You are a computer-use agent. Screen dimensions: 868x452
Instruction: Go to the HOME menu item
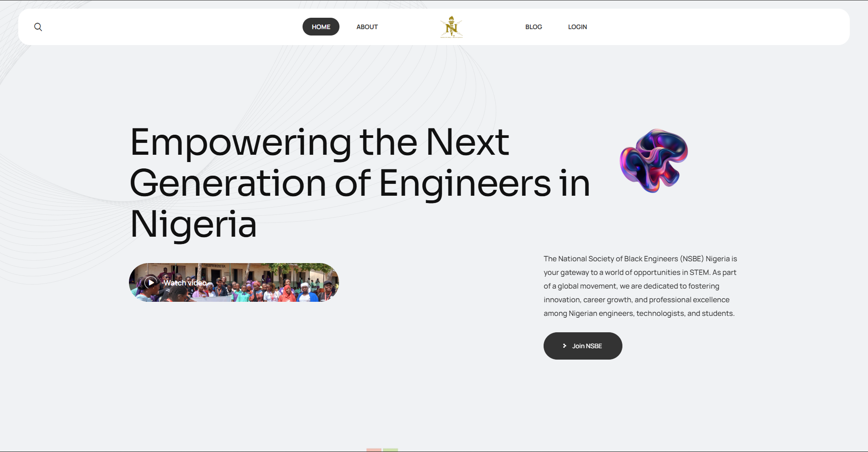point(321,27)
